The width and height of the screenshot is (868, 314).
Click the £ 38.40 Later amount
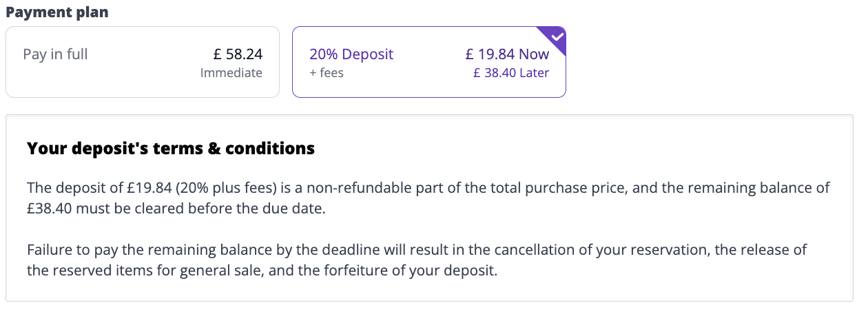511,73
